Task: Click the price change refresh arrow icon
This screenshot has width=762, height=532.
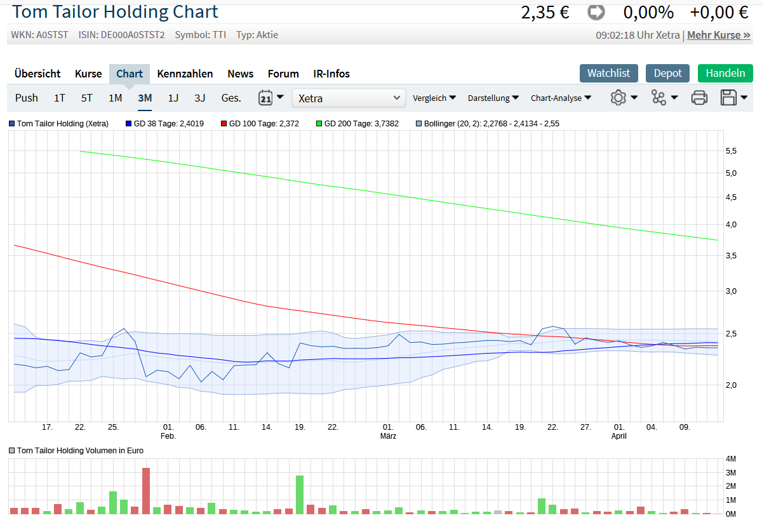Action: [595, 12]
